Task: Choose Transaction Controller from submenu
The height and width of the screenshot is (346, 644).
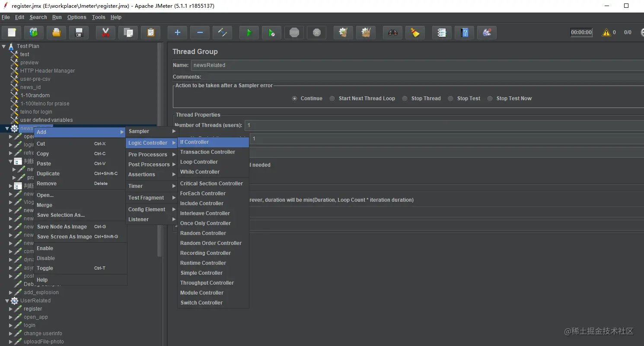Action: coord(213,152)
